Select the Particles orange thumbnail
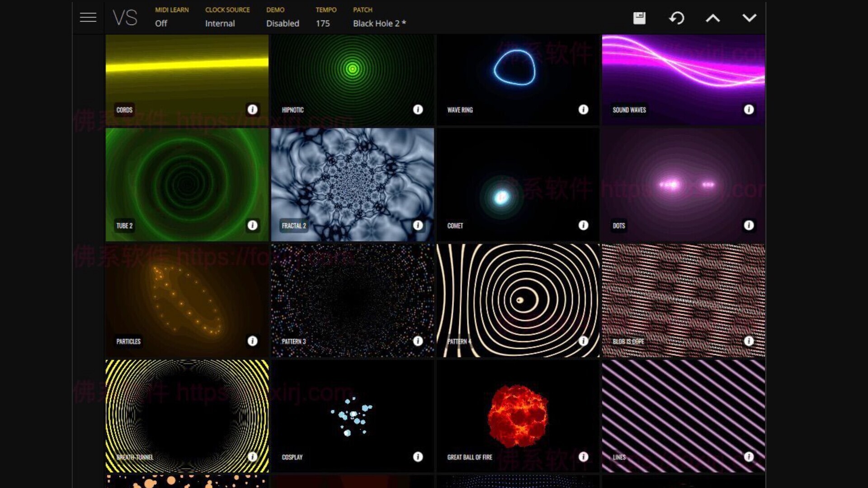Screen dimensions: 868x488 pos(187,300)
